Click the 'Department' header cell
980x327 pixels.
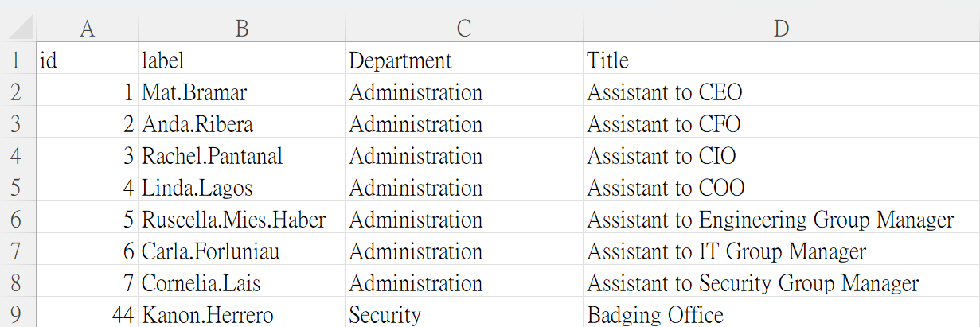(x=464, y=60)
